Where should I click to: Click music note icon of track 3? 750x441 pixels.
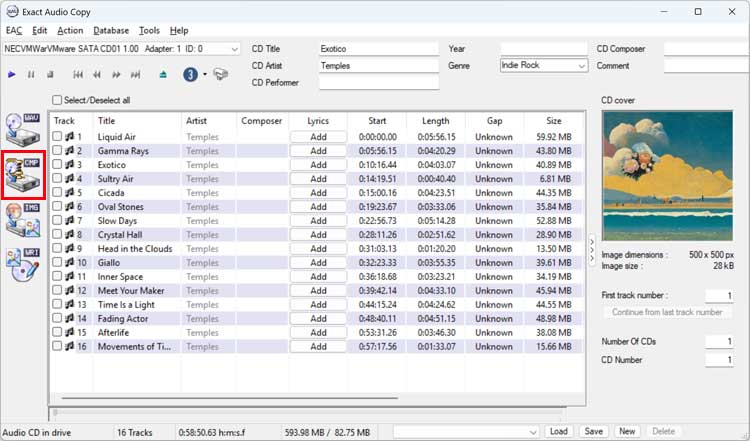click(70, 165)
